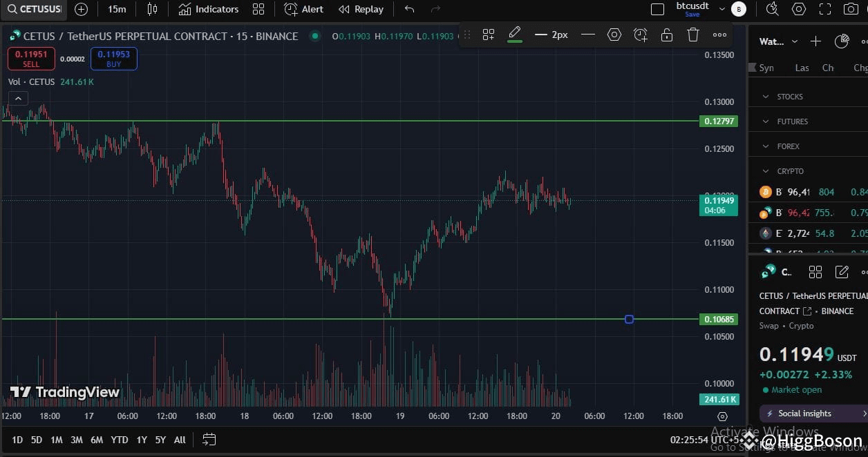Open the 15m interval dropdown
The image size is (868, 457).
(x=116, y=9)
